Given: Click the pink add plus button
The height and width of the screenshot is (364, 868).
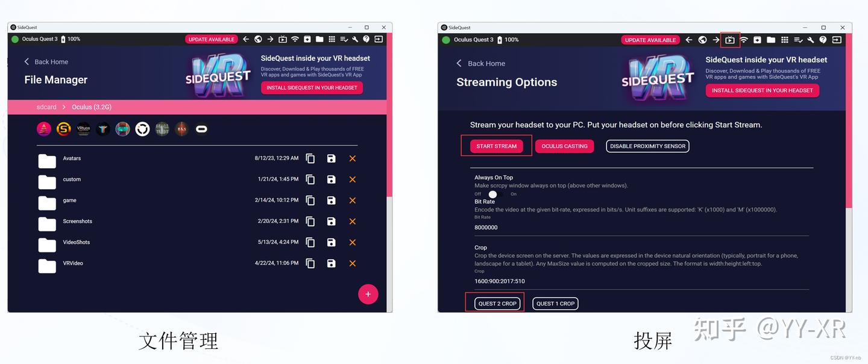Looking at the screenshot, I should click(x=368, y=294).
